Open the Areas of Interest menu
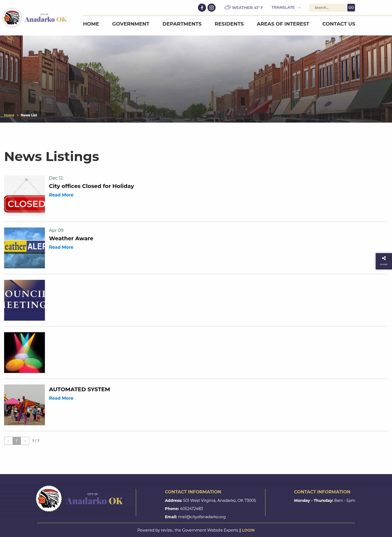 283,24
